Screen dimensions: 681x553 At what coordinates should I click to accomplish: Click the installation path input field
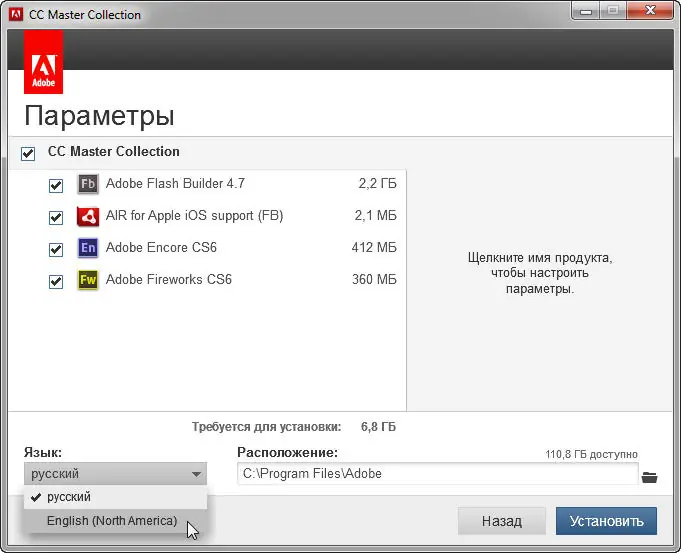438,474
